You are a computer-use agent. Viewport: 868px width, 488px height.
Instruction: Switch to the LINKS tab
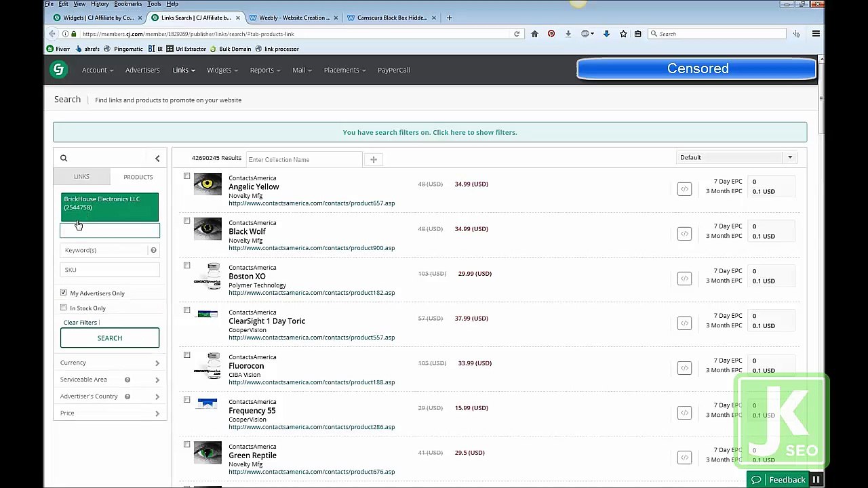coord(81,177)
